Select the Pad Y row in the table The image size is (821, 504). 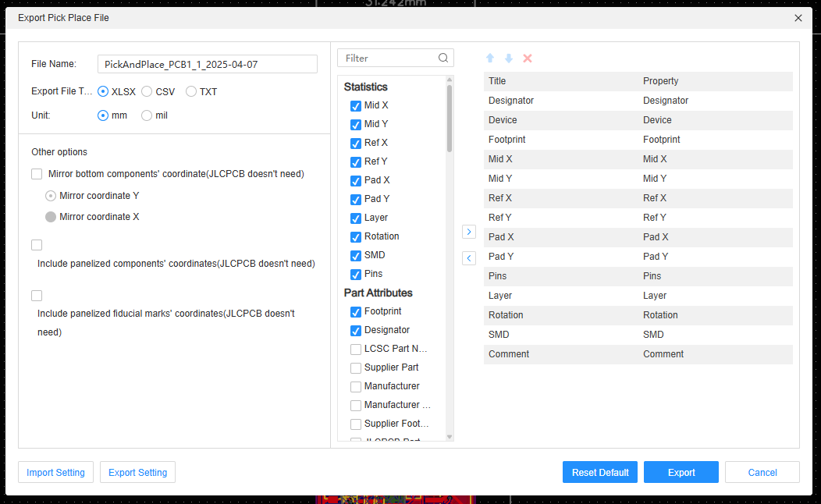point(638,257)
